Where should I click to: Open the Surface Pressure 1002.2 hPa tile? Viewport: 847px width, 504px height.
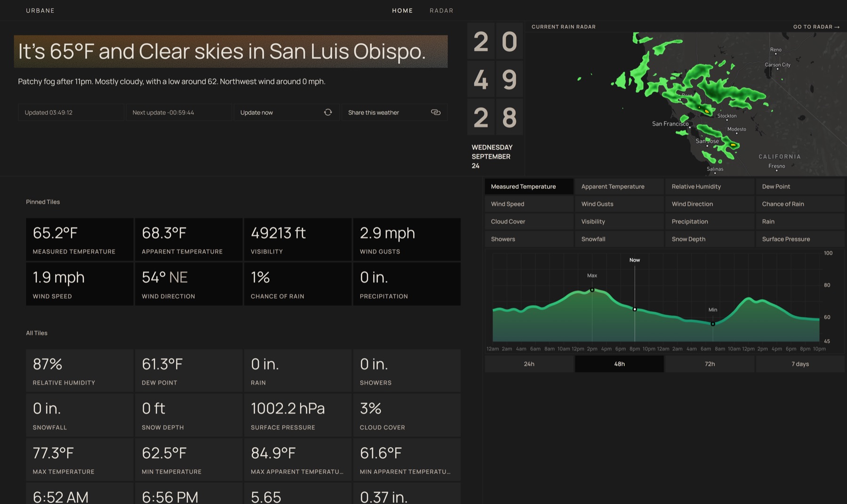pos(298,415)
